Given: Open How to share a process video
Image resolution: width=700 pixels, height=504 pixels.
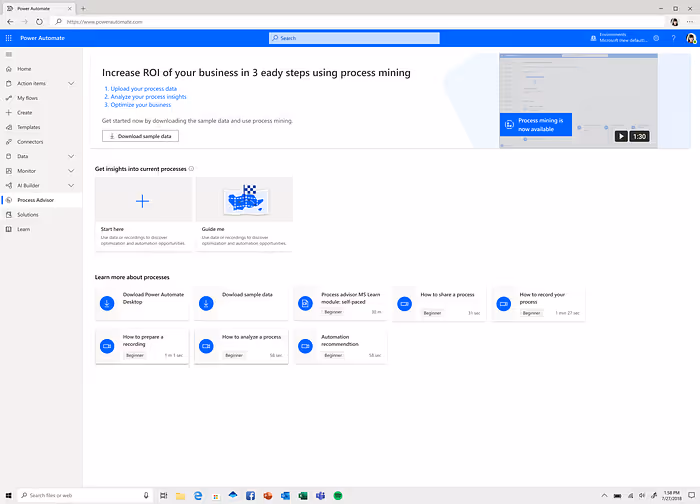Looking at the screenshot, I should click(x=440, y=304).
